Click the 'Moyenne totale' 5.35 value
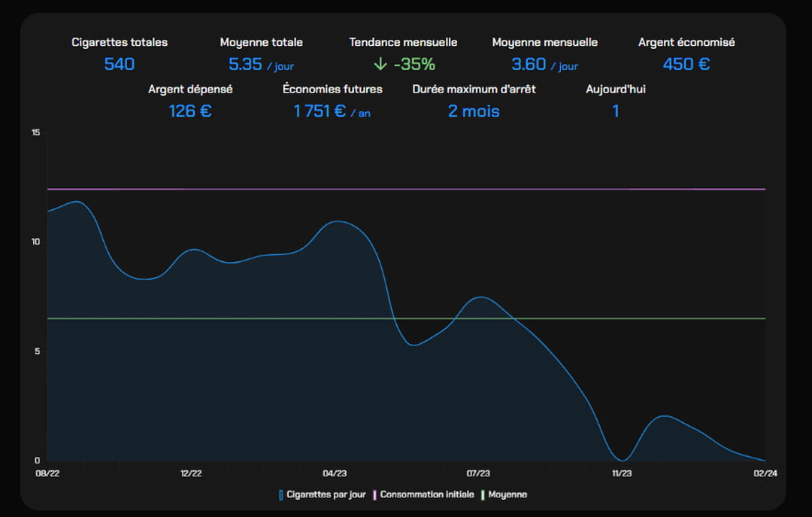Viewport: 812px width, 517px height. coord(246,64)
